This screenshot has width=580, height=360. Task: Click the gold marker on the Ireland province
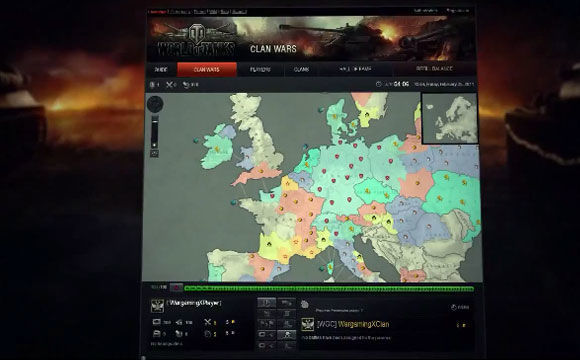(x=216, y=149)
